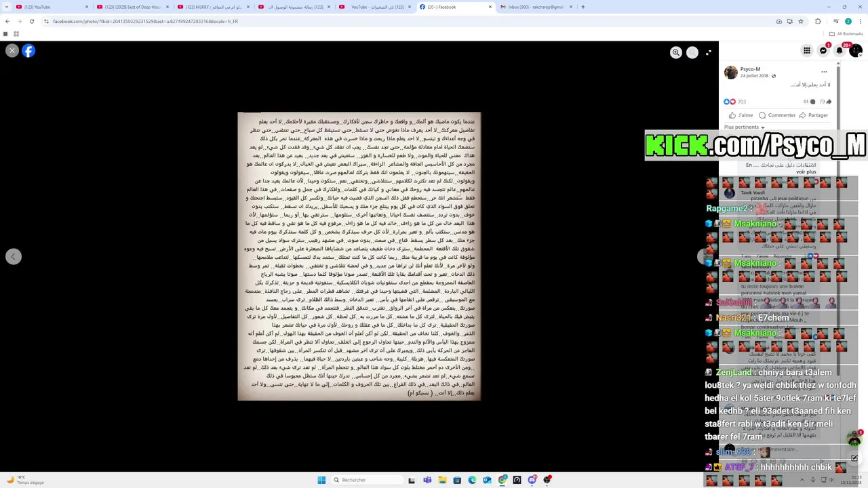
Task: Close the photo viewer with X
Action: [x=12, y=50]
